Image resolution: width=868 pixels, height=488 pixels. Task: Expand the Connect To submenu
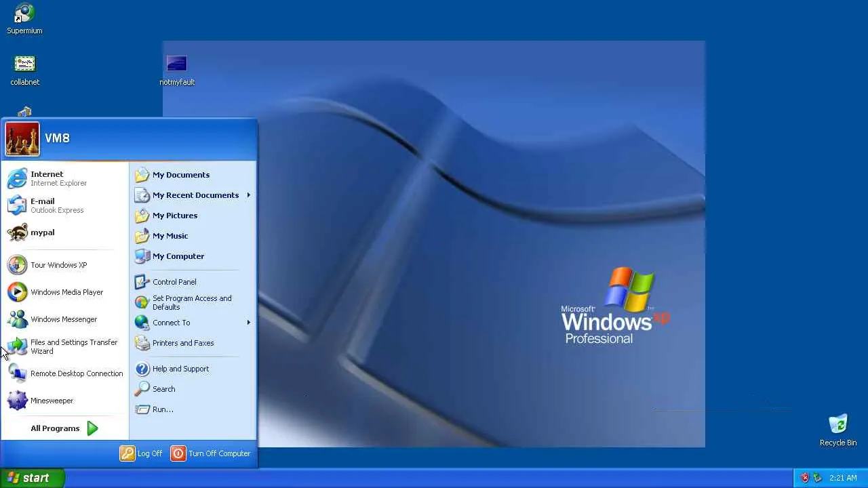(193, 323)
